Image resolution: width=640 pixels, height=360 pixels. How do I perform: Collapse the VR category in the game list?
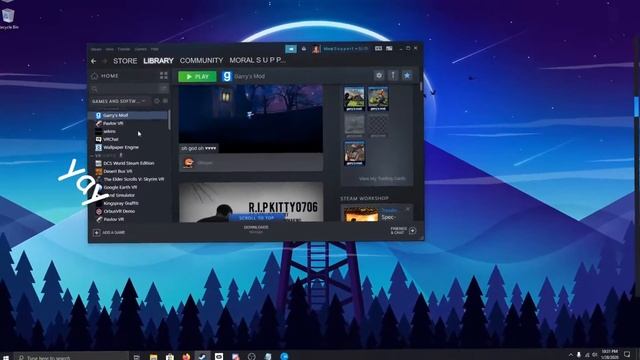93,156
